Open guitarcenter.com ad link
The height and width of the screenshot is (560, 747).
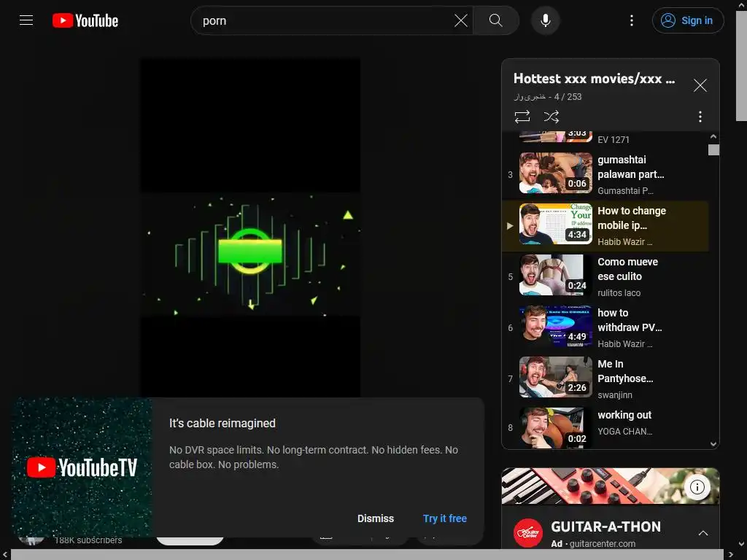click(602, 544)
